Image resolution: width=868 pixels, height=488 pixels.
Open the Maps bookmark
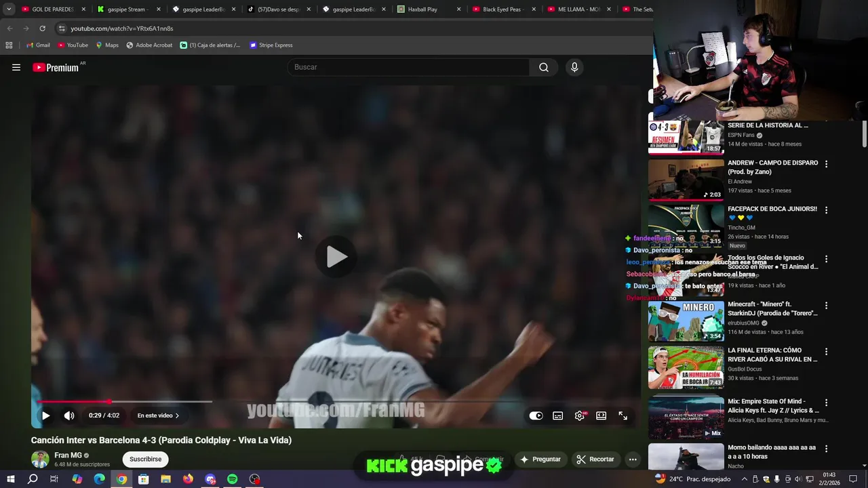[x=107, y=45]
